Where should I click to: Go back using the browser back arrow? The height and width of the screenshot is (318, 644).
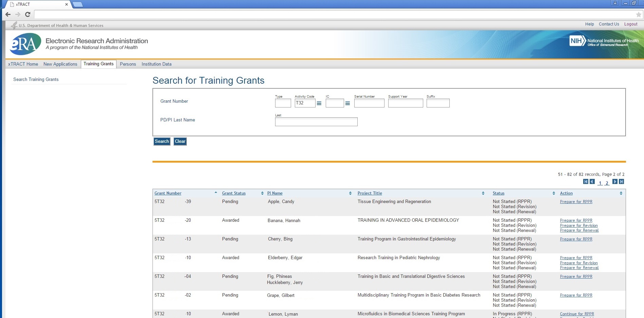tap(8, 14)
